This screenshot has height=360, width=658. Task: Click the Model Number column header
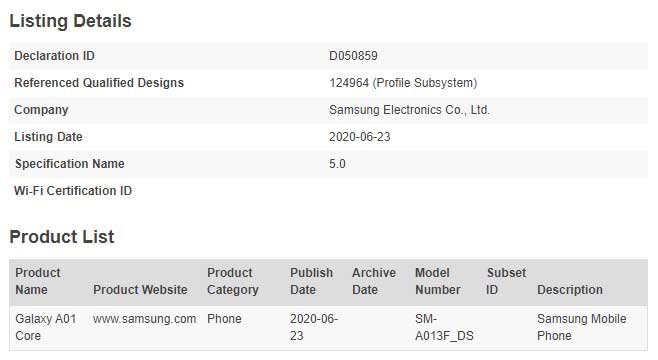click(438, 281)
